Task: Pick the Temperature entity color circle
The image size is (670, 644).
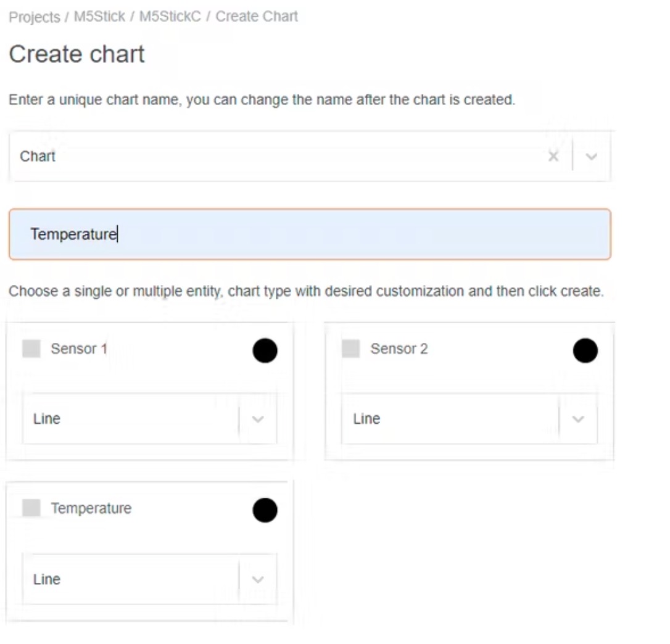Action: tap(265, 510)
